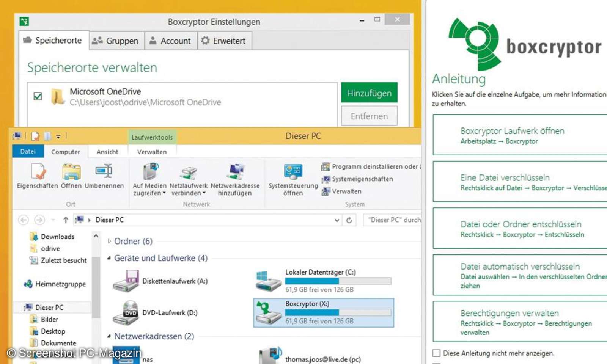
Task: Click inside the 'Dieser PC' search field
Action: [x=395, y=220]
